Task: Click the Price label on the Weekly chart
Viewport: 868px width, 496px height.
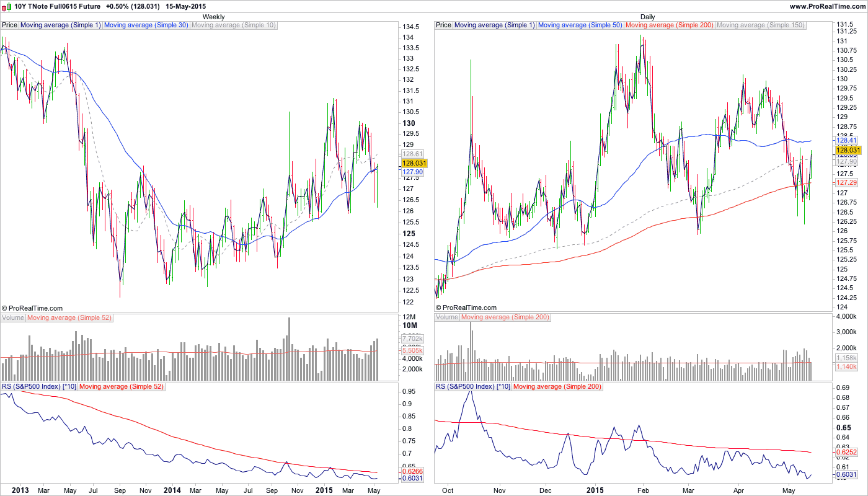Action: [9, 25]
